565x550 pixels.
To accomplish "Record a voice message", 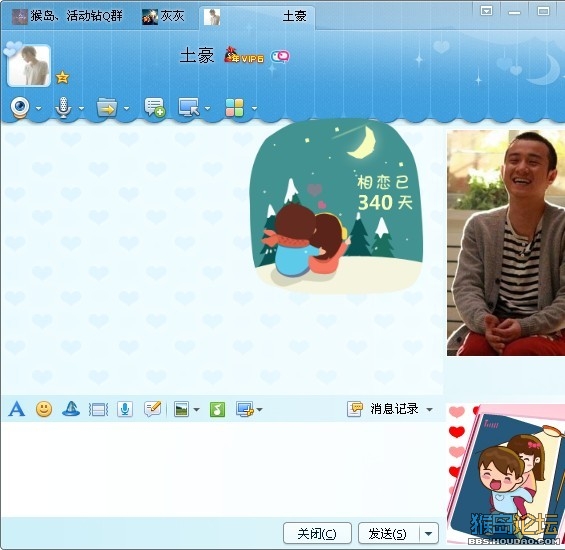I will pyautogui.click(x=125, y=409).
